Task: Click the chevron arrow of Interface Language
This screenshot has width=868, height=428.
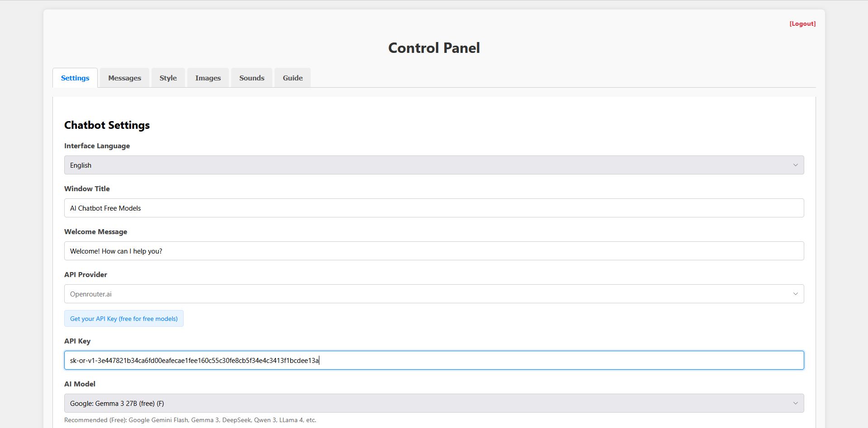Action: click(x=795, y=165)
